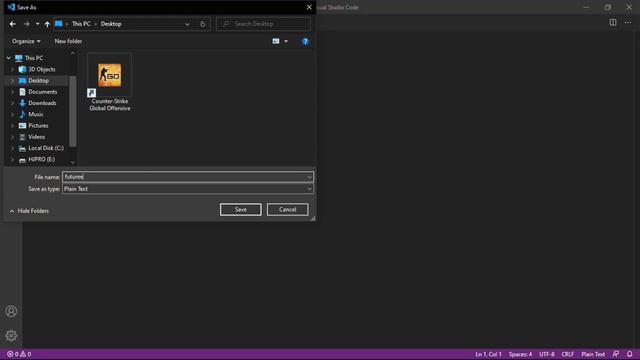640x360 pixels.
Task: Close the Save As dialog
Action: pyautogui.click(x=309, y=7)
